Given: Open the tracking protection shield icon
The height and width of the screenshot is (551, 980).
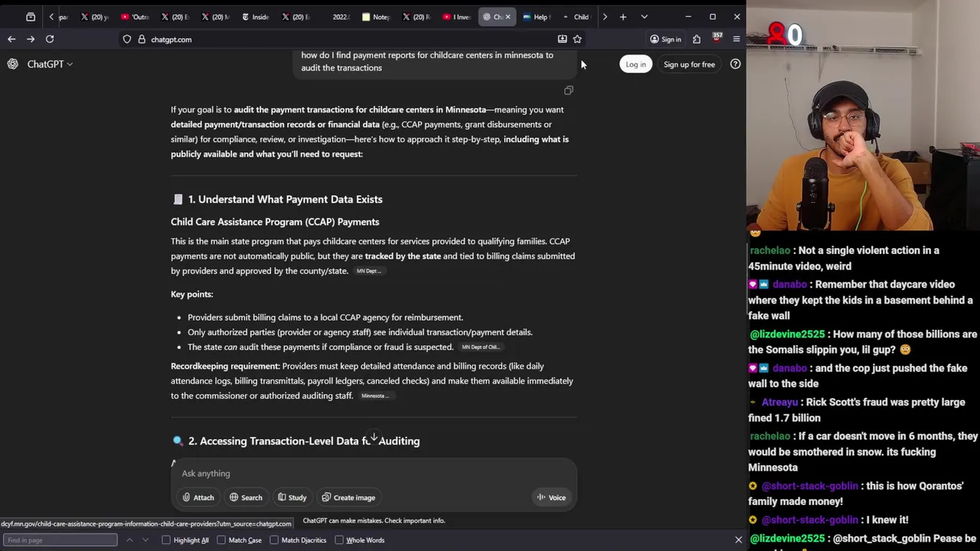Looking at the screenshot, I should [x=127, y=39].
